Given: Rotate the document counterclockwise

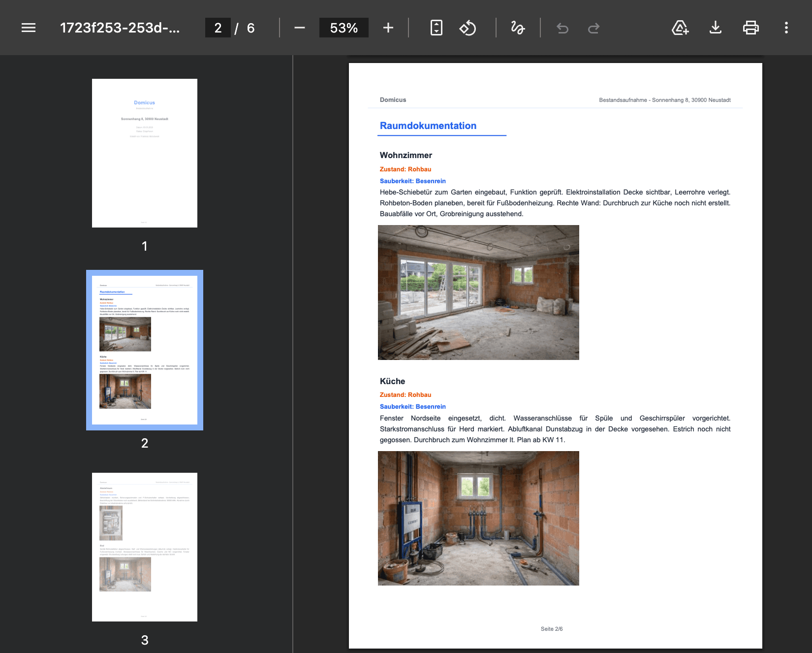Looking at the screenshot, I should pyautogui.click(x=468, y=28).
